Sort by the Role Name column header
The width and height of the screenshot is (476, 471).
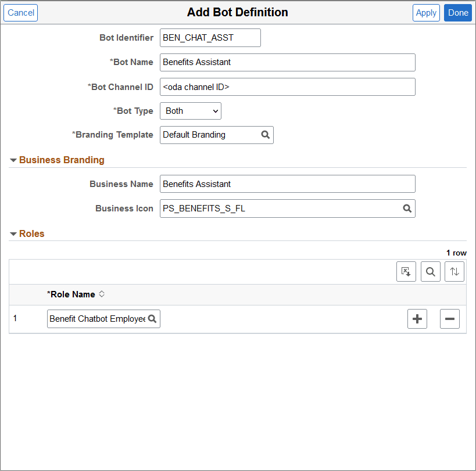click(x=72, y=294)
